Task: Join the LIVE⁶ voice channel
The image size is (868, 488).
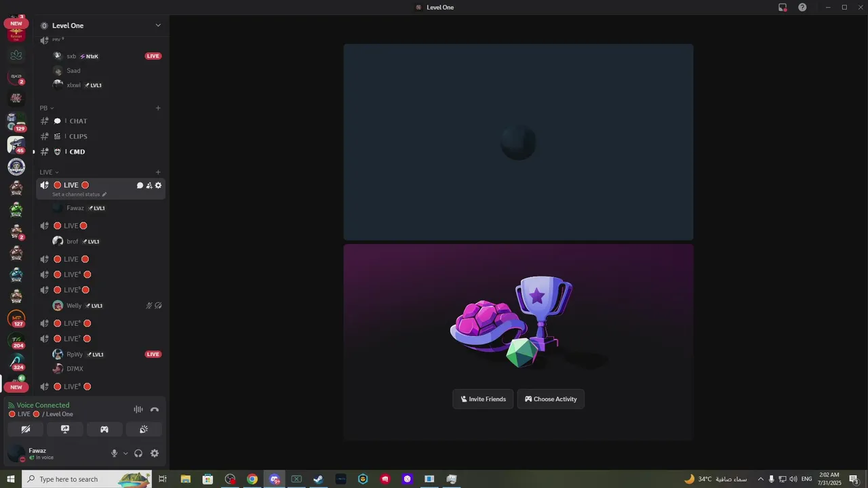Action: point(100,323)
